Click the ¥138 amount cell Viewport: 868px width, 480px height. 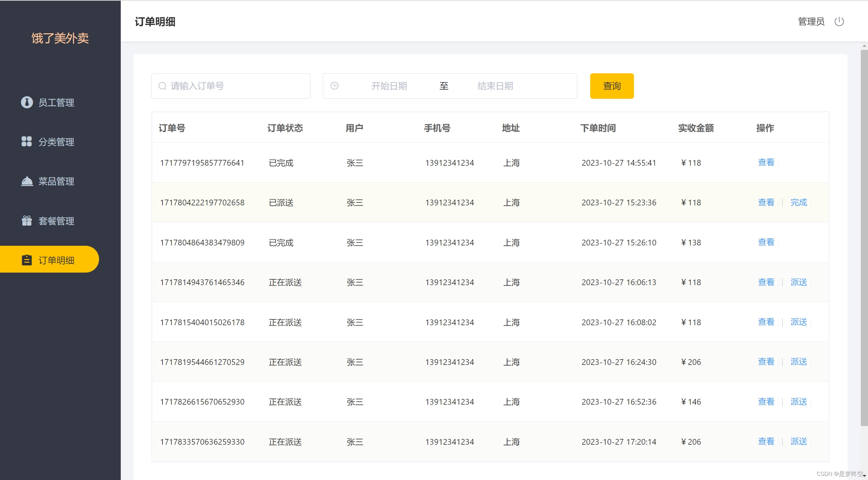[x=691, y=242]
